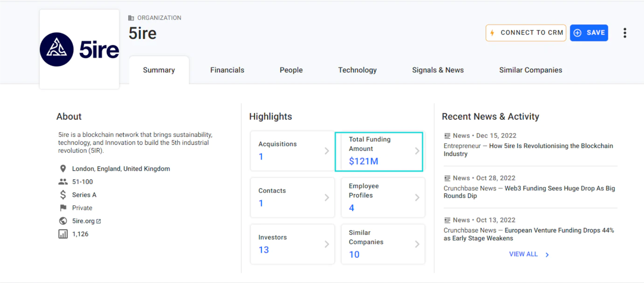Expand the Total Funding Amount chevron

point(417,151)
